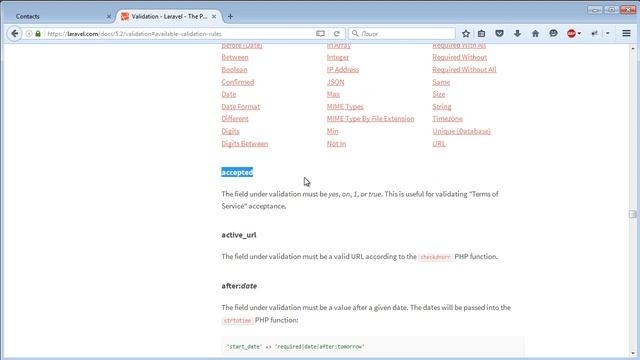
Task: Open the Different rule link
Action: coord(235,119)
